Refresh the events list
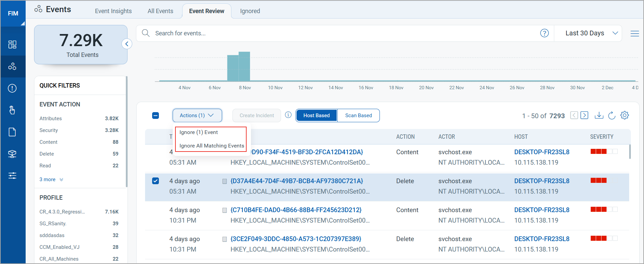This screenshot has width=644, height=264. coord(612,115)
